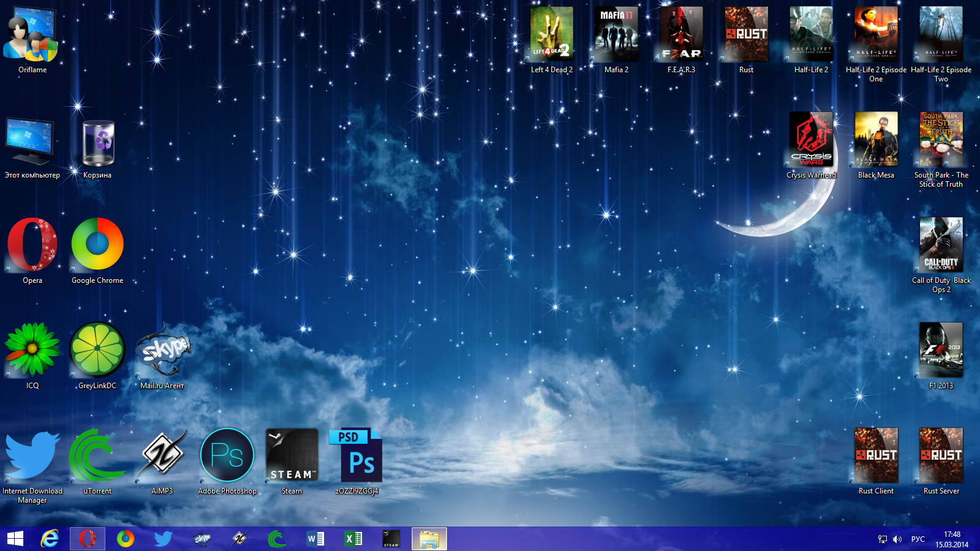Screen dimensions: 980x551
Task: Launch Google Chrome desktop shortcut
Action: point(97,252)
